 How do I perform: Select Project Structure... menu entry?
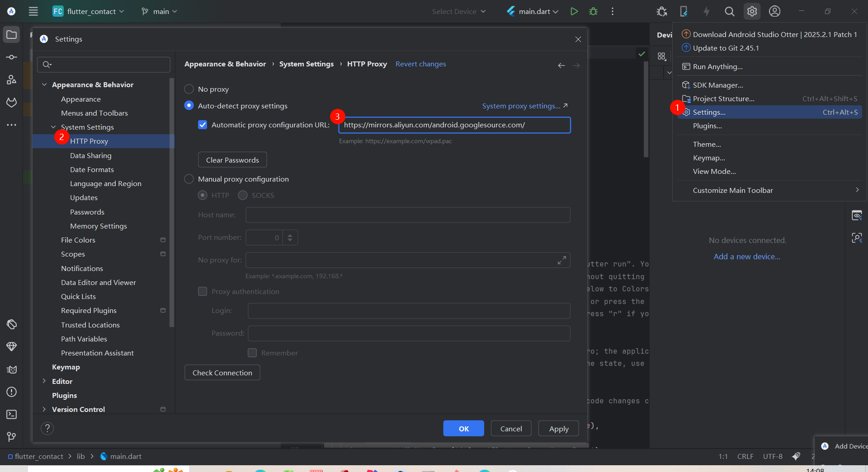(x=769, y=98)
